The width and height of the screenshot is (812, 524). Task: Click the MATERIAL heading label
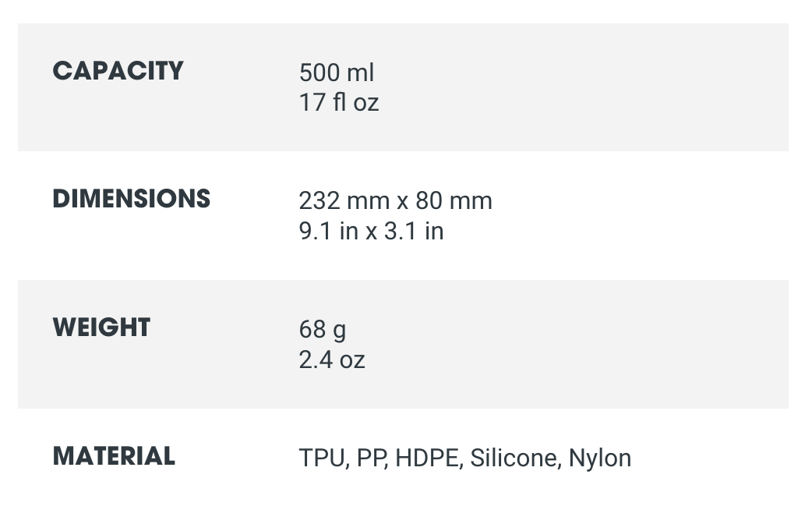tap(114, 456)
